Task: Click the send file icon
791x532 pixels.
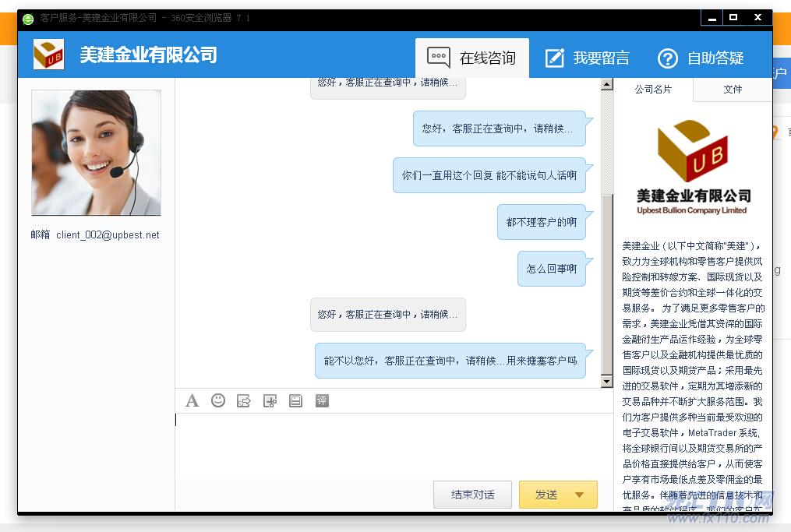Action: (x=244, y=401)
